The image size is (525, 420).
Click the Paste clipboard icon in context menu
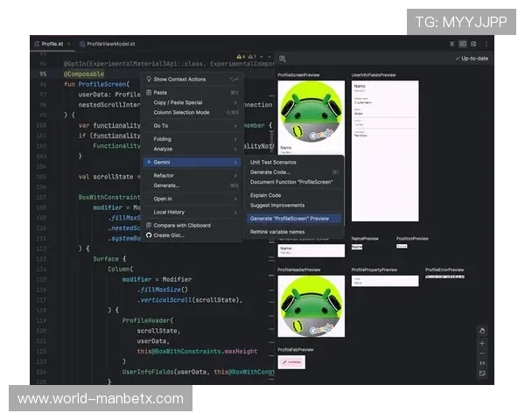point(149,92)
